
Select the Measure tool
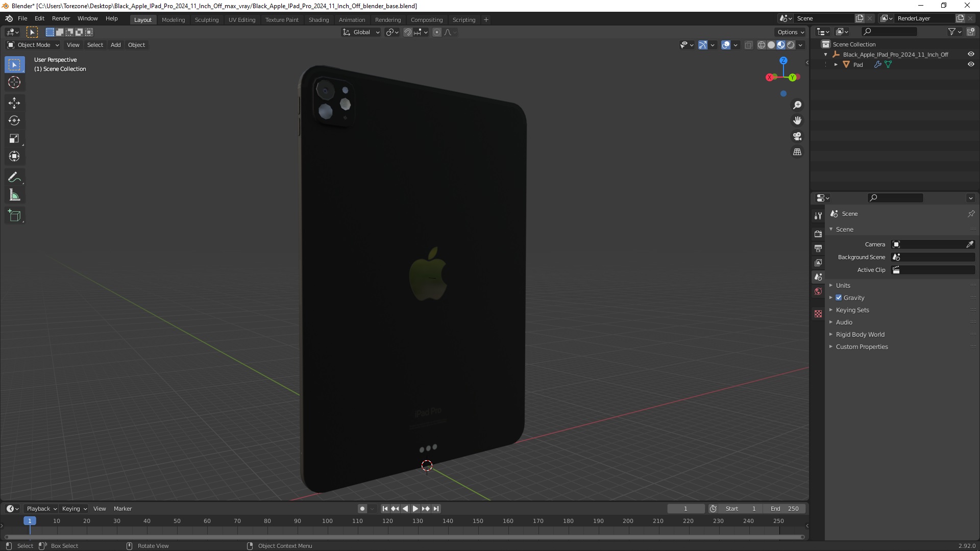[14, 195]
